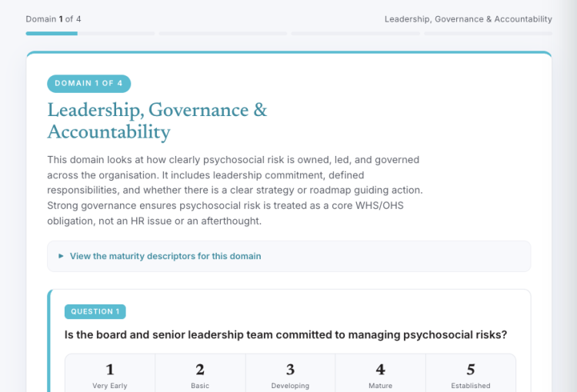Screen dimensions: 577x392
Task: Click the first progress bar segment
Action: click(90, 34)
